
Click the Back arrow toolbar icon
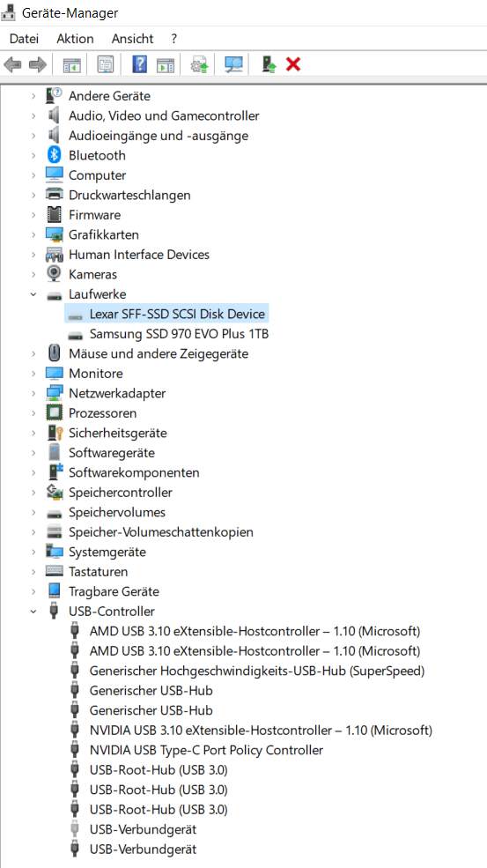tap(12, 65)
